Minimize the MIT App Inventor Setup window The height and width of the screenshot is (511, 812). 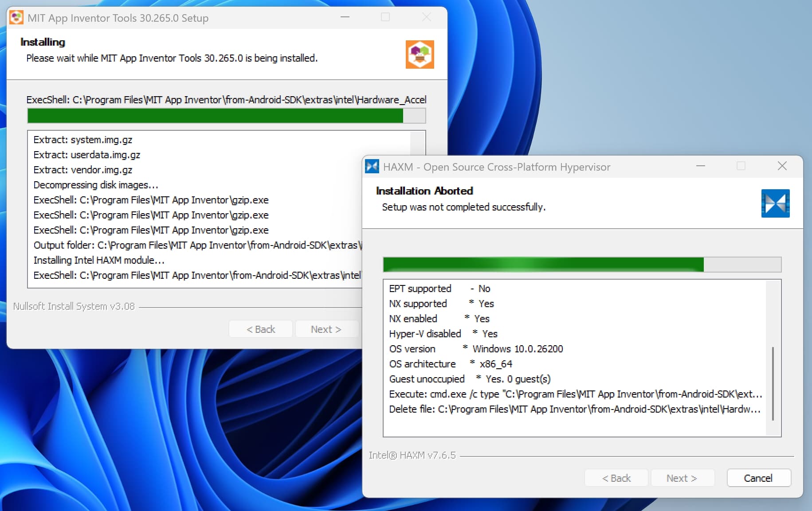click(345, 17)
